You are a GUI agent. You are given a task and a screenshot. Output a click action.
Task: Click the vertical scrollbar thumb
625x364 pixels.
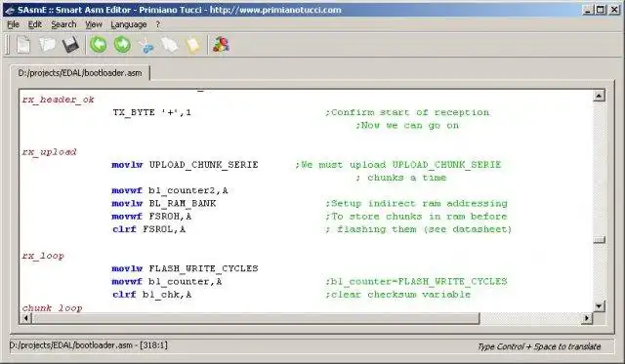(599, 239)
